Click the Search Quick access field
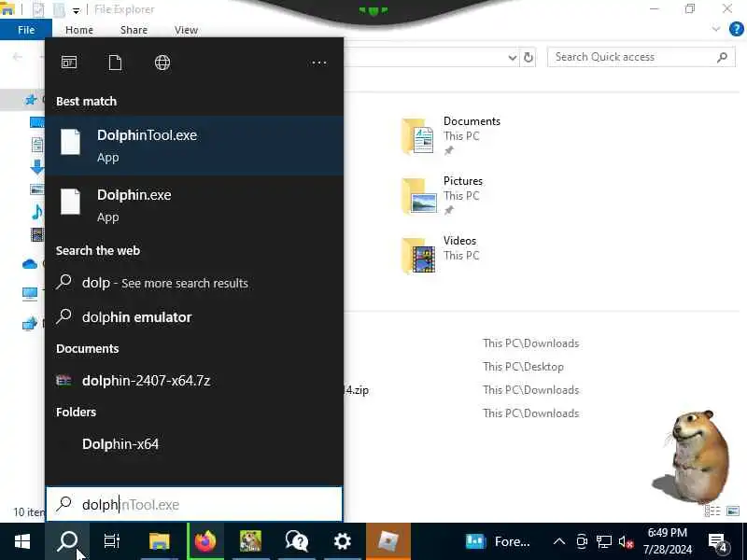The width and height of the screenshot is (747, 560). click(641, 57)
